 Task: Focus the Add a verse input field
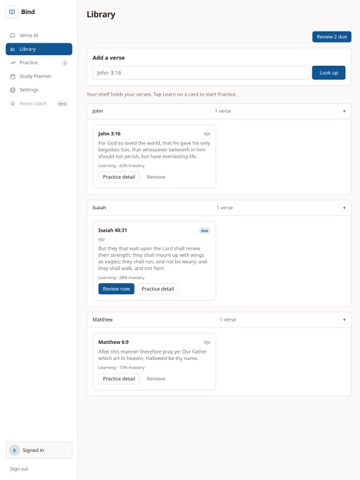[x=201, y=73]
